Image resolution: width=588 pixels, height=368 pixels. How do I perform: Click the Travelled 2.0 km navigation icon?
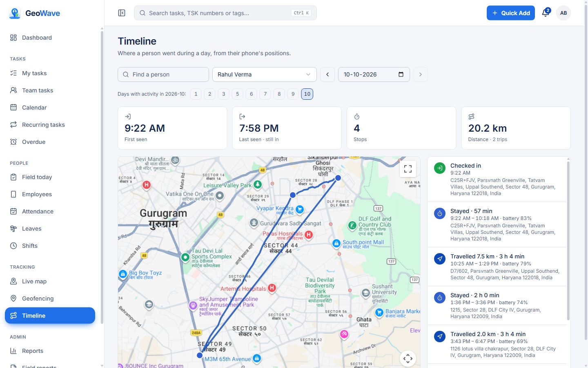440,337
